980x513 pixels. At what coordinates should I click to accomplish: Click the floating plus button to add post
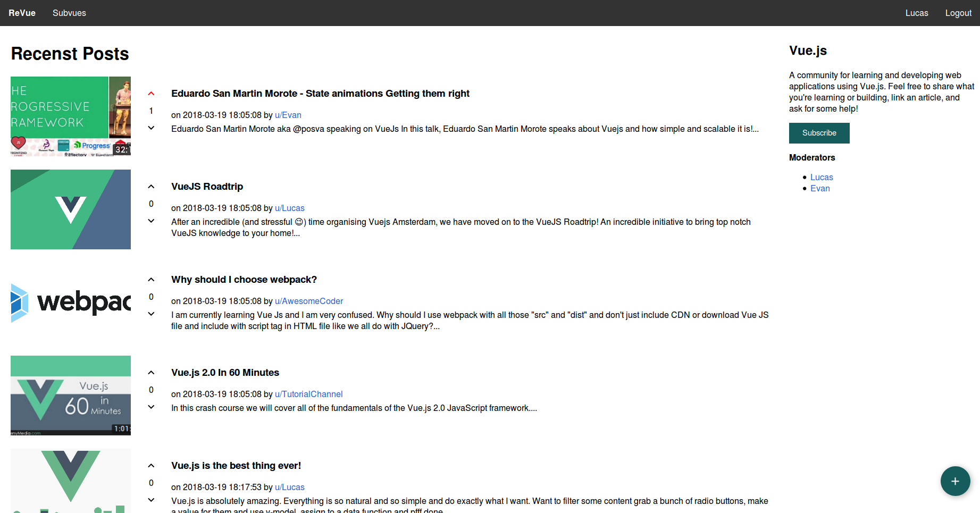pyautogui.click(x=955, y=481)
